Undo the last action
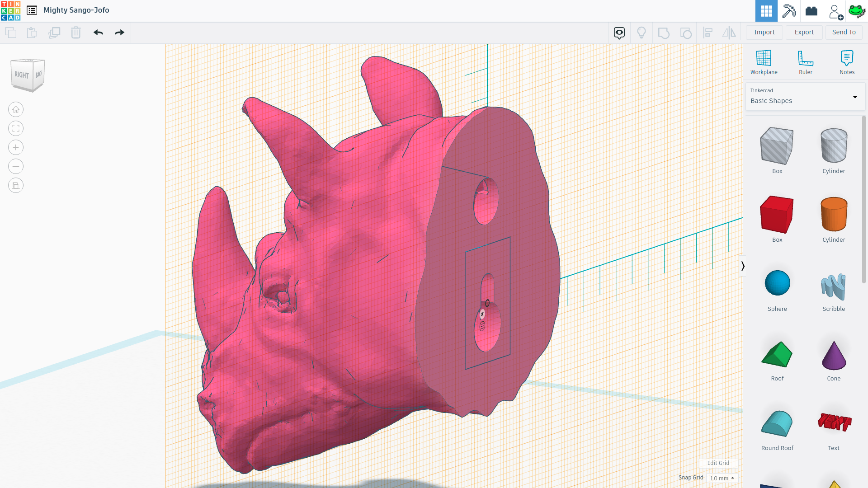The height and width of the screenshot is (488, 868). pyautogui.click(x=98, y=33)
